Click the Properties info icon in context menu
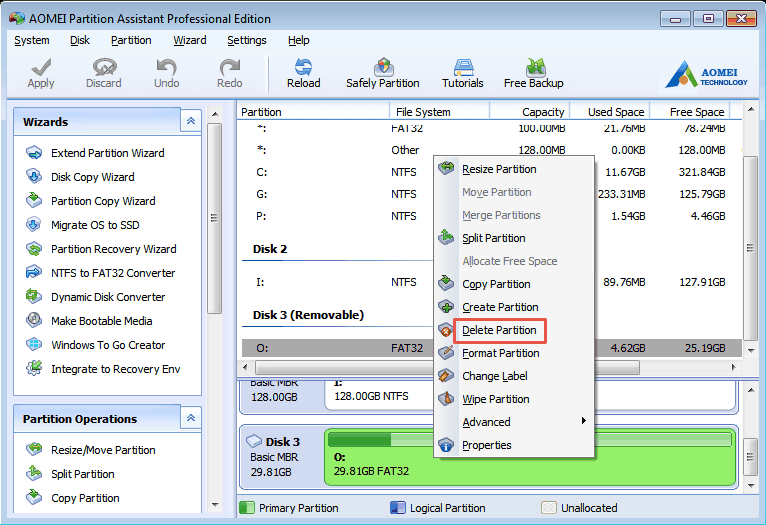Viewport: 766px width, 525px height. coord(446,444)
